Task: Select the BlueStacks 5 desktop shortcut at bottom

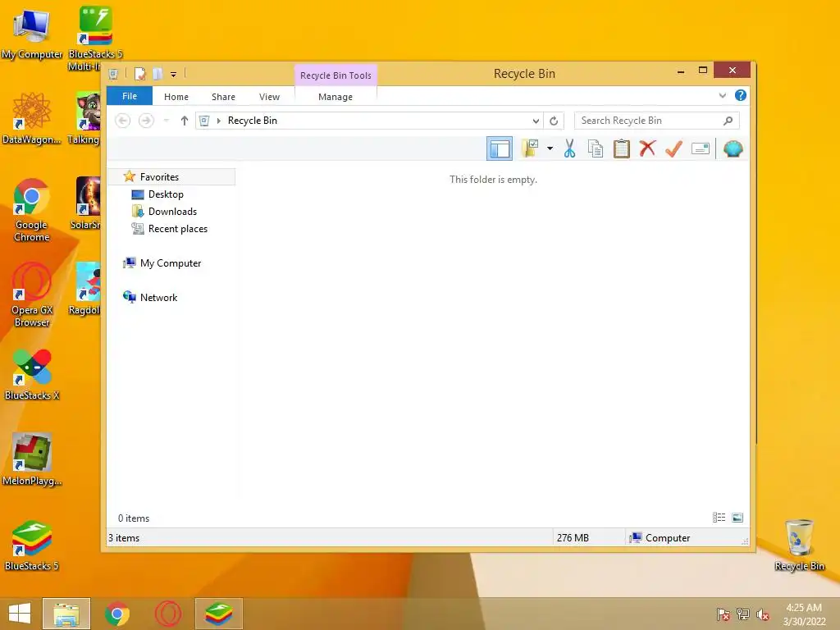Action: [32, 546]
